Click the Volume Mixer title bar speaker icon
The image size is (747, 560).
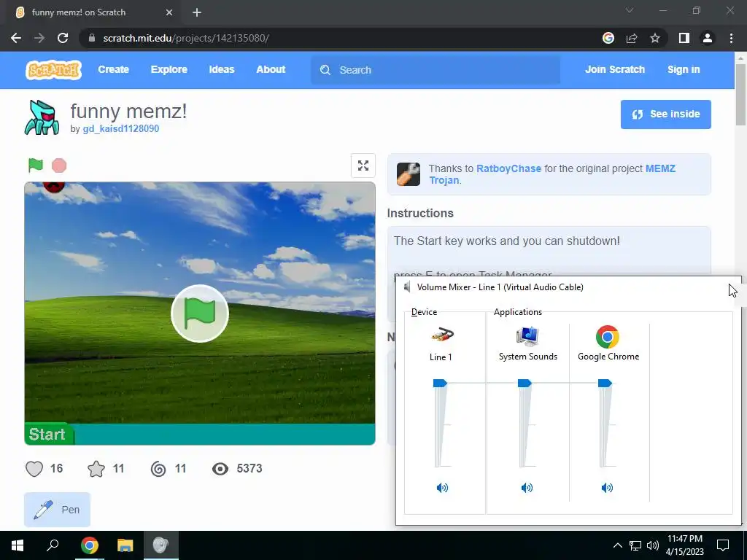coord(407,287)
